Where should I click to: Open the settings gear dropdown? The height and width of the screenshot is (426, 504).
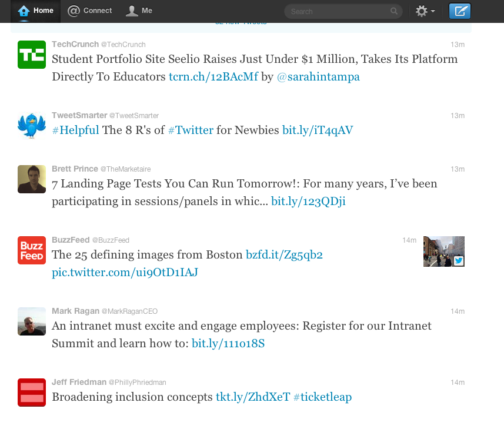(x=425, y=11)
